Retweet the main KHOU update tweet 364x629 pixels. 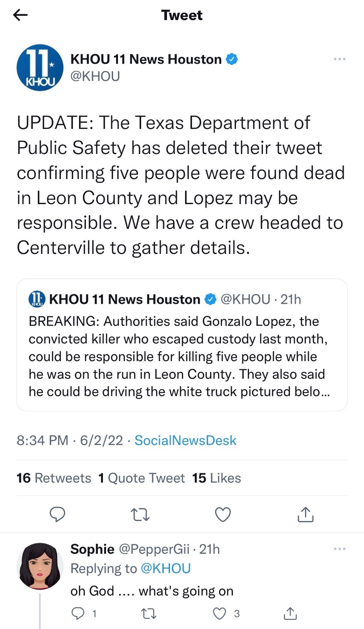point(140,514)
